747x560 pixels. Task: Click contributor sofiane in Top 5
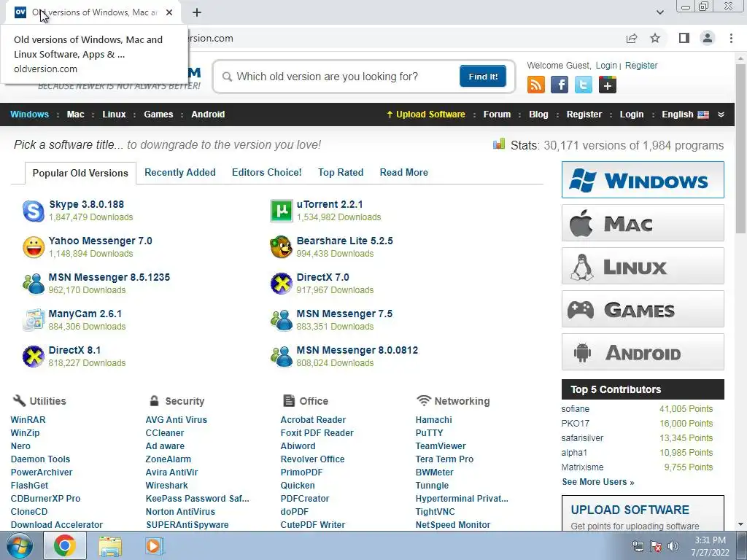point(575,409)
